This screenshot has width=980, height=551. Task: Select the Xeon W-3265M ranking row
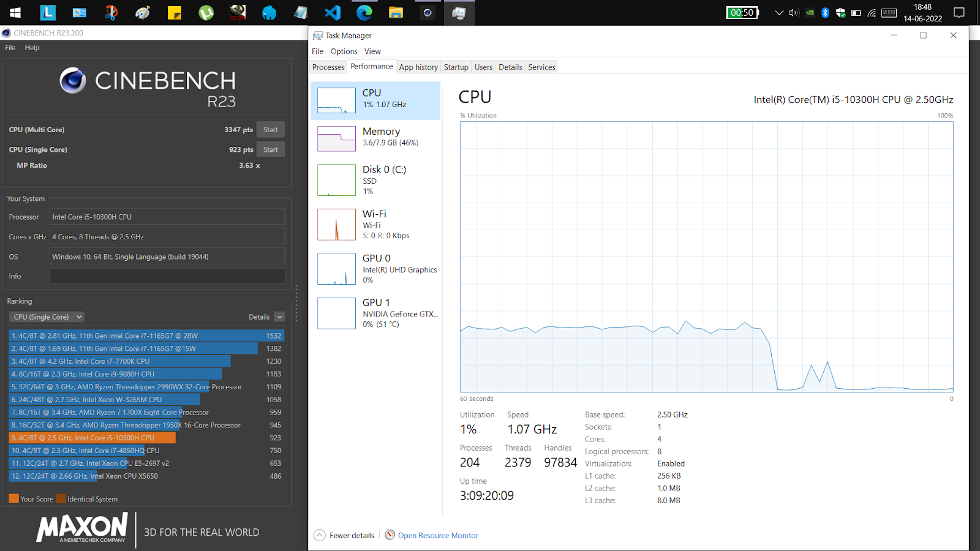(146, 400)
